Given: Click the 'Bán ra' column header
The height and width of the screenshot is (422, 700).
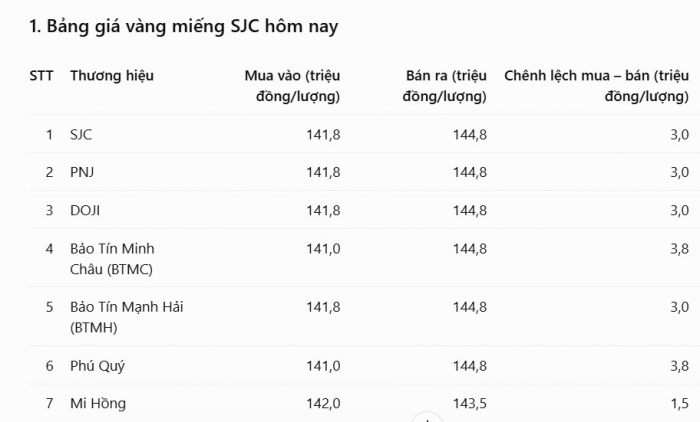Looking at the screenshot, I should pos(445,86).
